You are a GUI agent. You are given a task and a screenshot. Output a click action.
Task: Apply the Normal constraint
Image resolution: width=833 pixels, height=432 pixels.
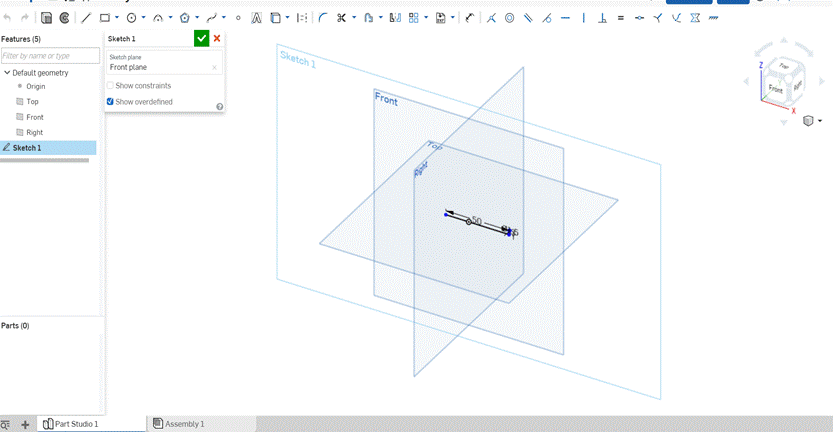tap(658, 18)
